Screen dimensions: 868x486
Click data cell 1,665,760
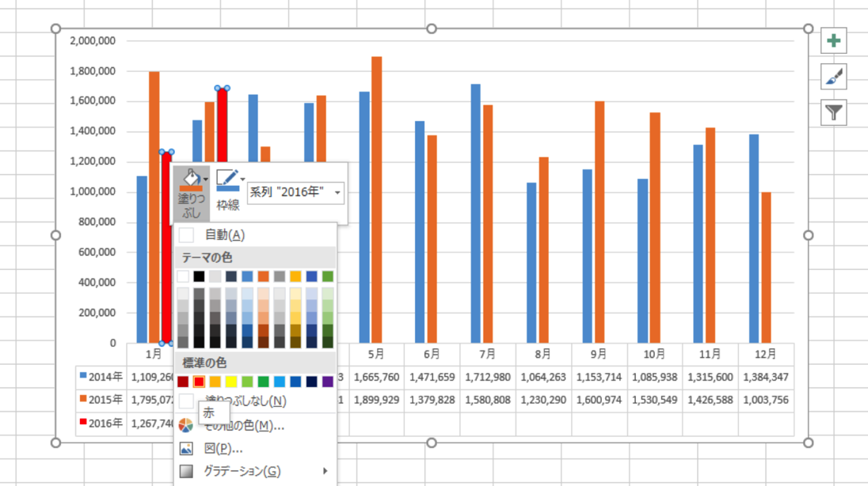(x=376, y=377)
